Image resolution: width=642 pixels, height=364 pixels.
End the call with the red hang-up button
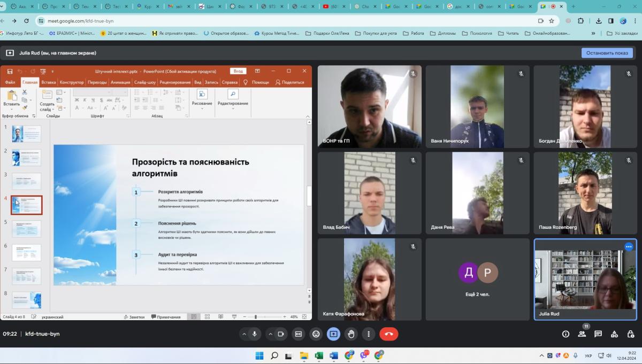click(388, 334)
